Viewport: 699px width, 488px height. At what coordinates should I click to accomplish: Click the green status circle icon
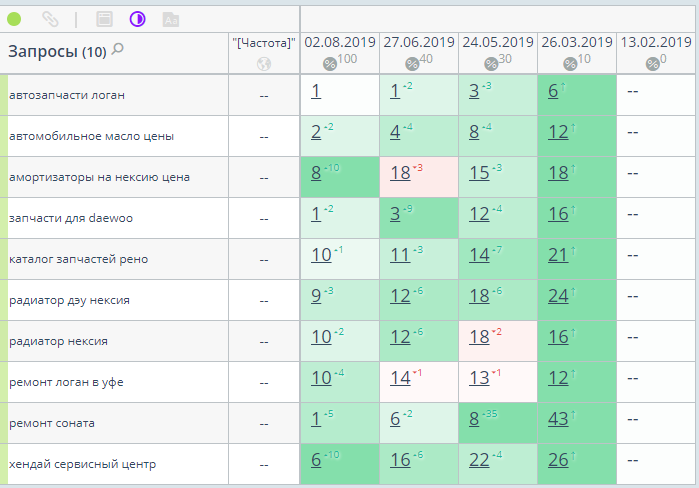[14, 19]
